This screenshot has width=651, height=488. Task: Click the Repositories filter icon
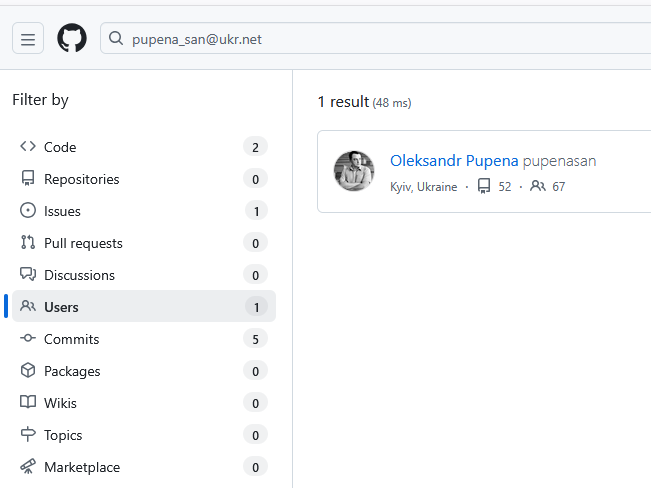tap(28, 179)
